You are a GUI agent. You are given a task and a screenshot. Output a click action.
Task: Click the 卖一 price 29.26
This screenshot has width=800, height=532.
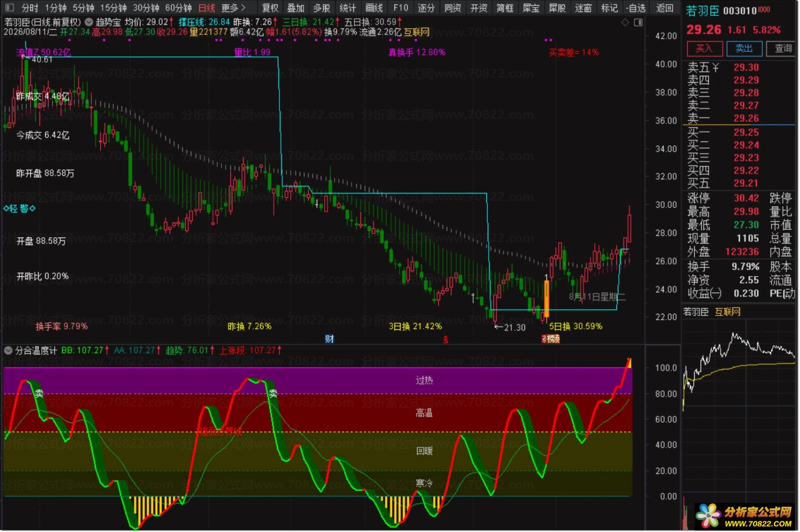(746, 118)
